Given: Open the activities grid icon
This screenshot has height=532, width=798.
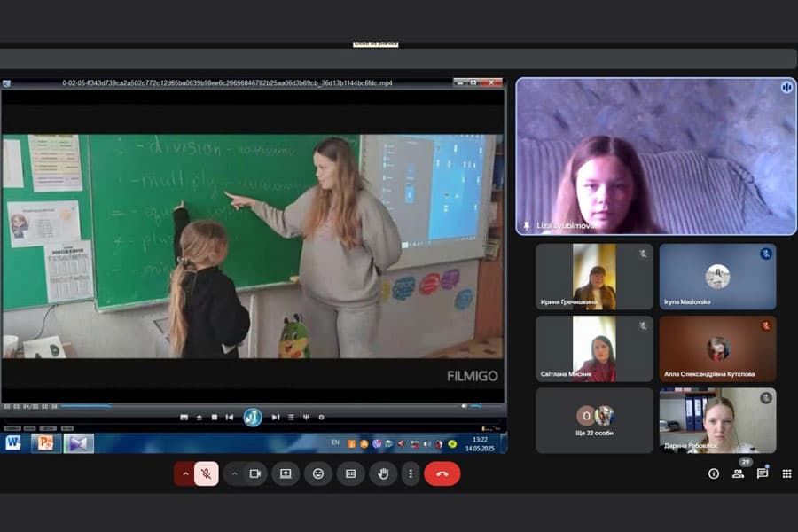Looking at the screenshot, I should pos(786,474).
